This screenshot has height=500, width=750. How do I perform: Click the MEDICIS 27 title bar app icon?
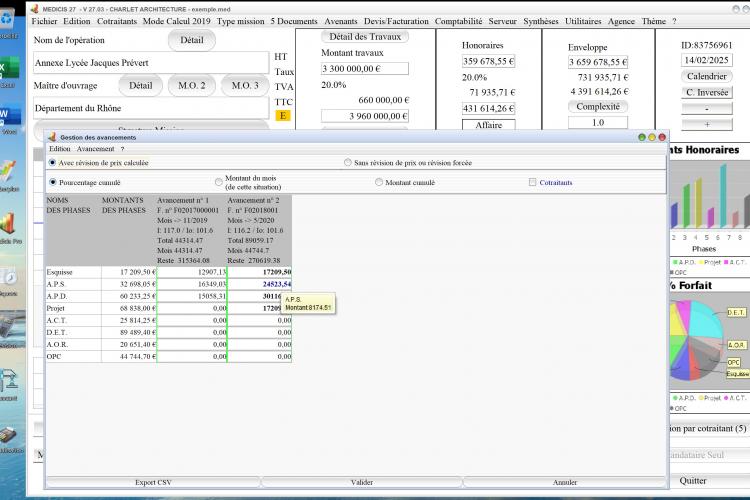[34, 9]
